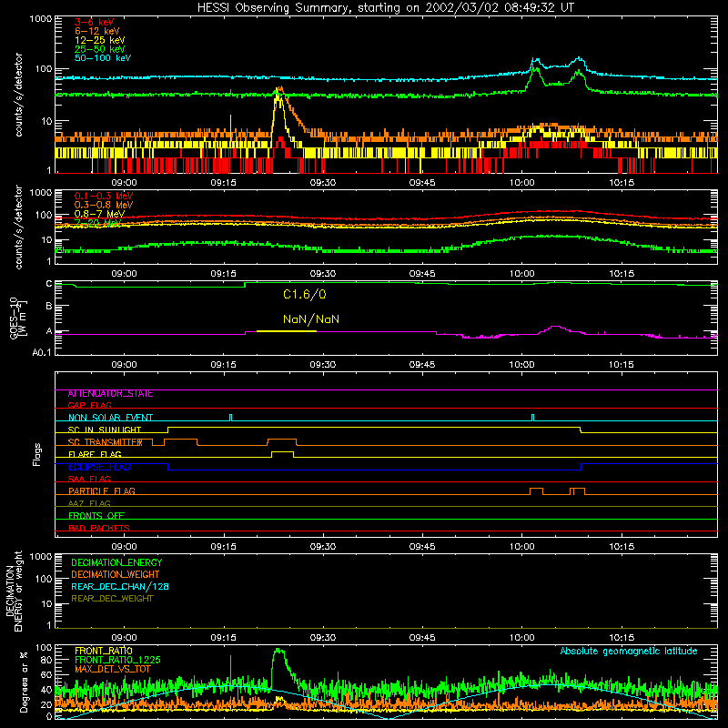Select the DECIMATION_ENERGY legend label
This screenshot has height=728, width=728.
[x=116, y=562]
